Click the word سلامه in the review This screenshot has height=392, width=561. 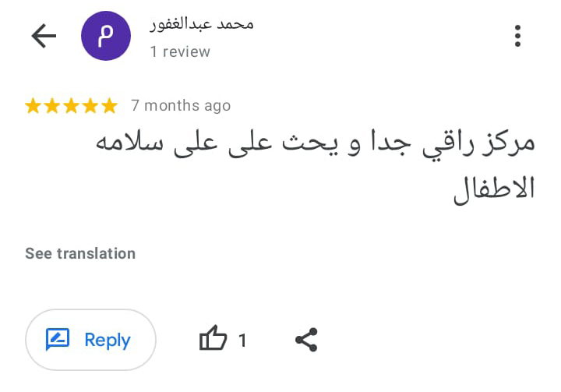pos(127,145)
